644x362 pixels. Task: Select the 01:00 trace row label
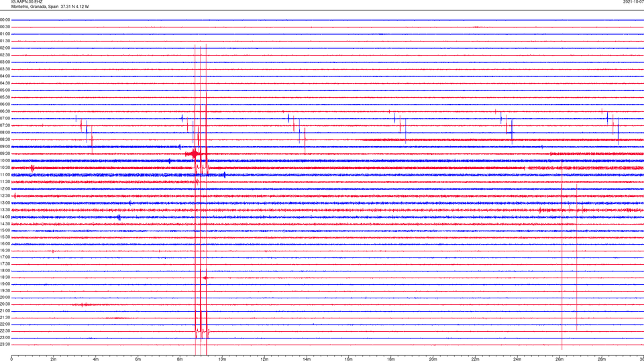pyautogui.click(x=5, y=34)
